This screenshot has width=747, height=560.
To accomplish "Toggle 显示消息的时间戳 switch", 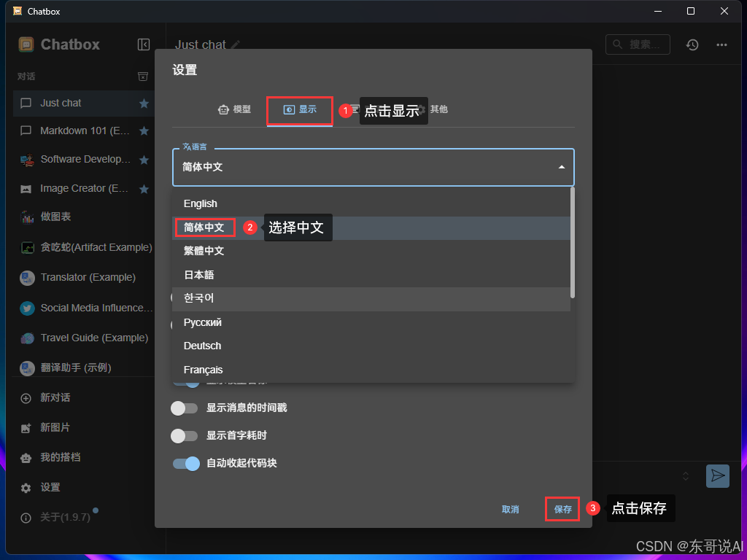I will (185, 408).
